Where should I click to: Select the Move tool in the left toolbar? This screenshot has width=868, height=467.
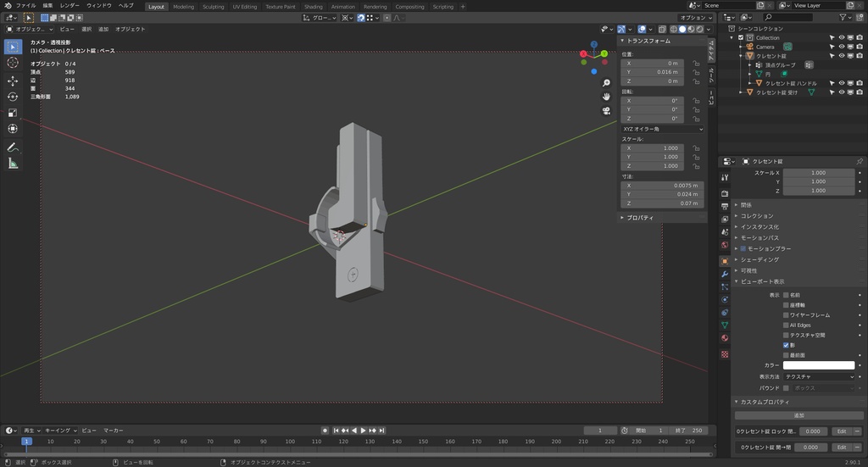pyautogui.click(x=13, y=81)
